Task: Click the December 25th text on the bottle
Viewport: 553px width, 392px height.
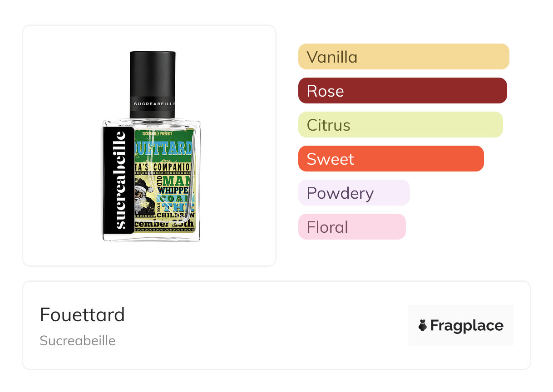Action: [165, 224]
